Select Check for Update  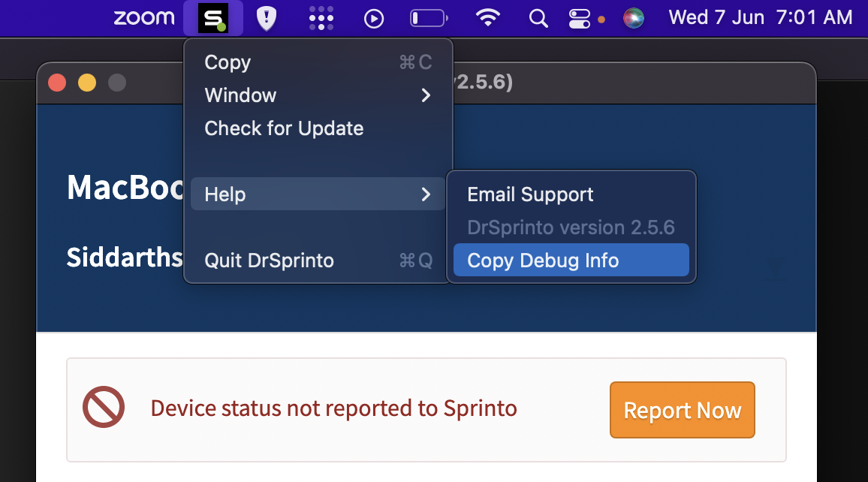318,128
